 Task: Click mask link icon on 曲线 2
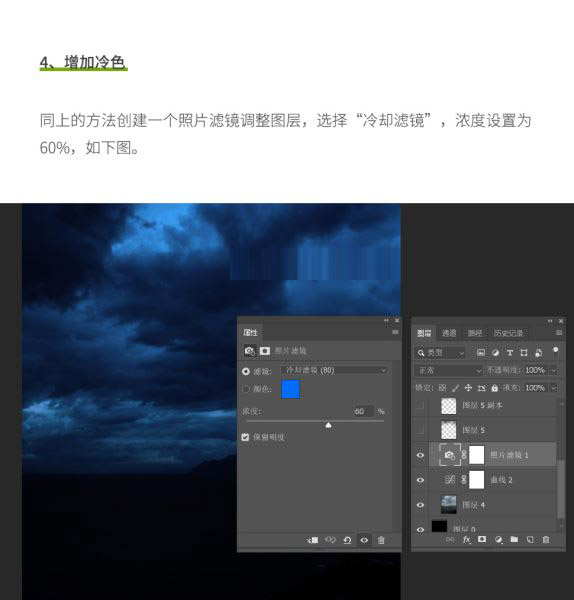coord(464,479)
